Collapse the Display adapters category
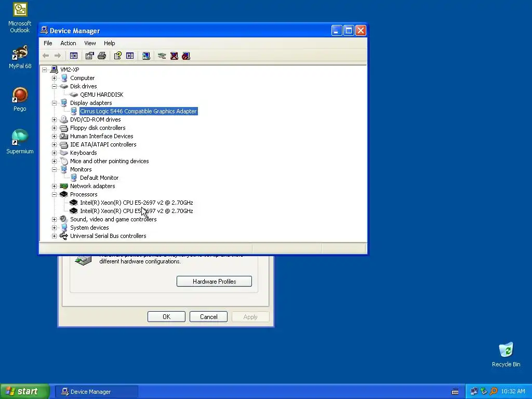The height and width of the screenshot is (399, 532). [54, 103]
